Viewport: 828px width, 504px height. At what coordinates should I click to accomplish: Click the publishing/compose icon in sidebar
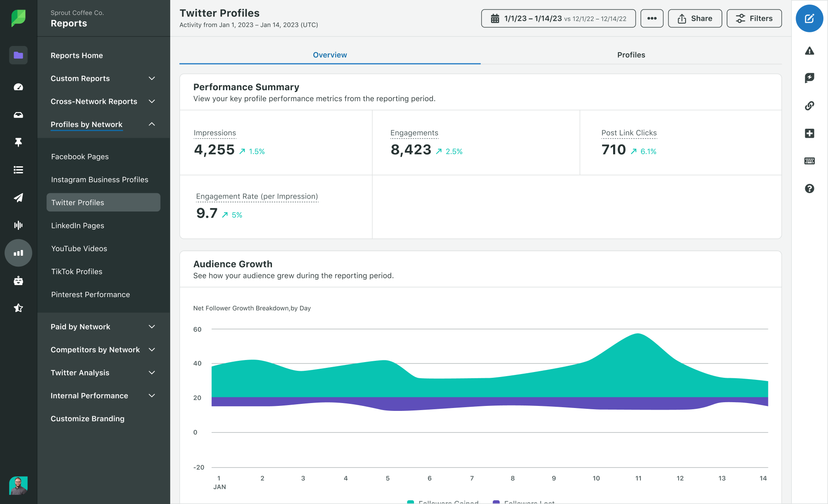(18, 197)
